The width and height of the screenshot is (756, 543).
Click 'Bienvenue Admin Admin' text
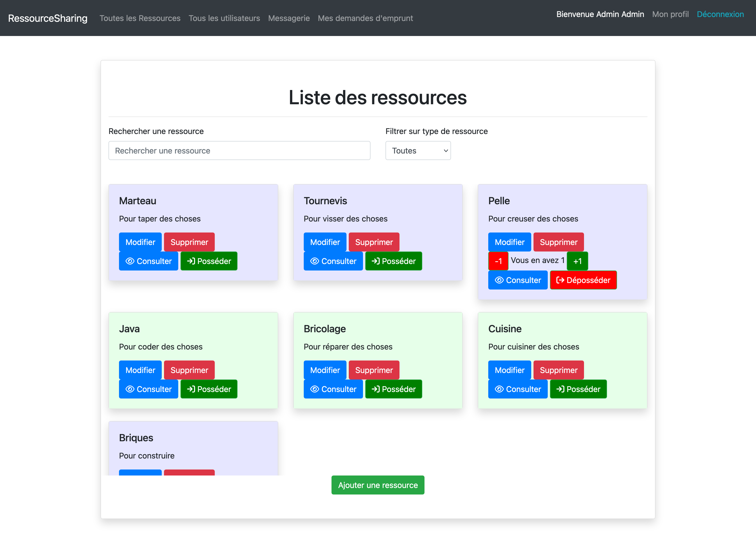(600, 14)
